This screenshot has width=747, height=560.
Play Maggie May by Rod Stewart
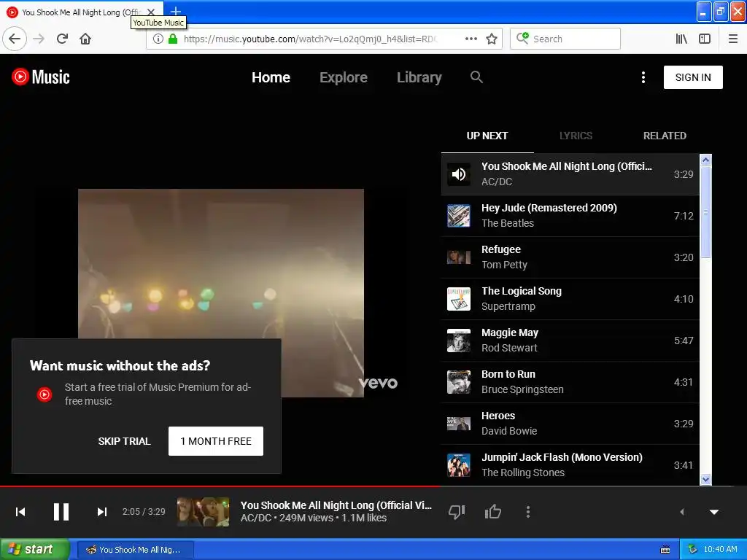pos(570,340)
